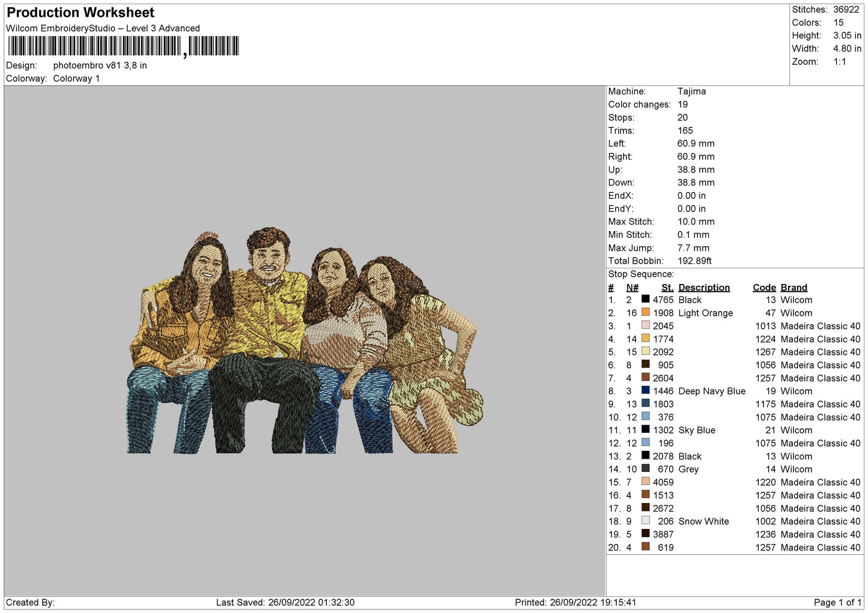Click code '1224' in stop 4 row
This screenshot has width=868, height=613.
766,339
